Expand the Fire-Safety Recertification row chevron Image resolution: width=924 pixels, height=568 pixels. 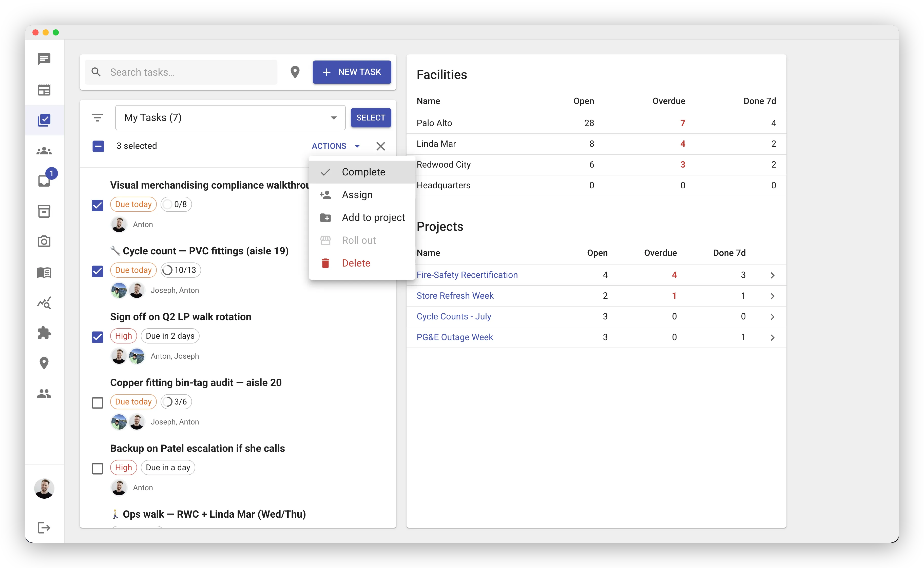pyautogui.click(x=772, y=275)
